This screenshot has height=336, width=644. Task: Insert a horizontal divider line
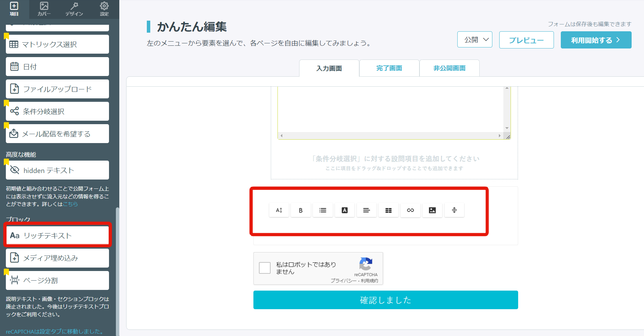click(454, 210)
